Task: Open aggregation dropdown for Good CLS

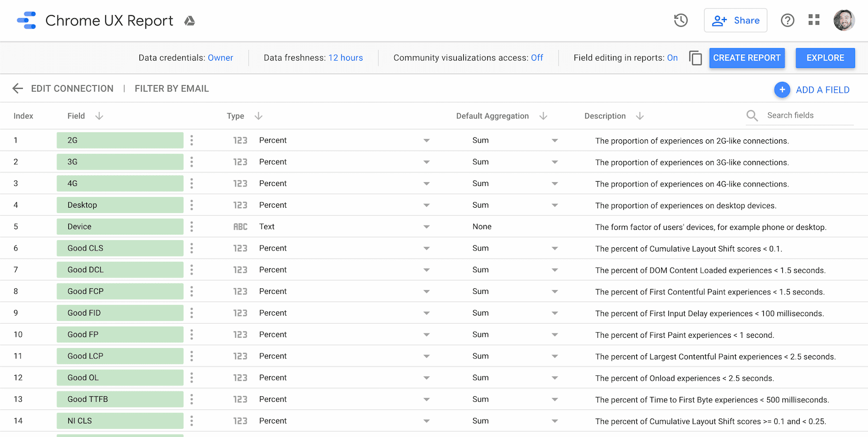Action: coord(554,248)
